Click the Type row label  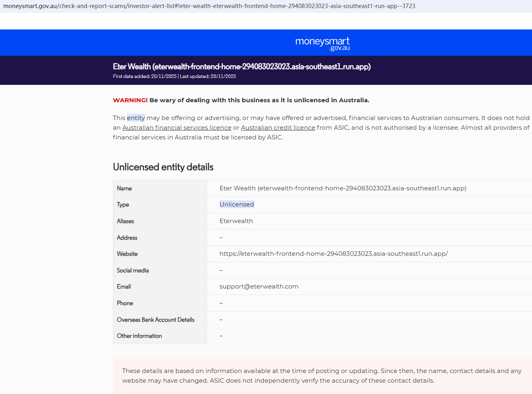click(x=123, y=204)
